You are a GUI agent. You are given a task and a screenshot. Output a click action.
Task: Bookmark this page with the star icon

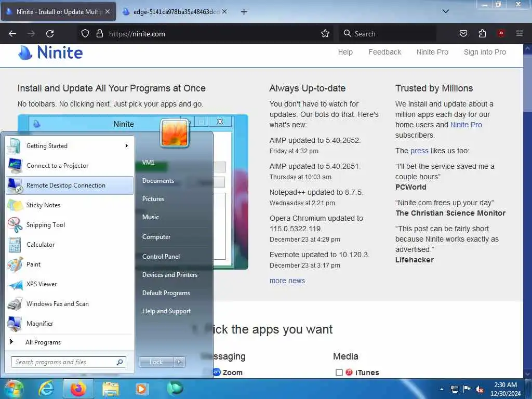coord(325,34)
